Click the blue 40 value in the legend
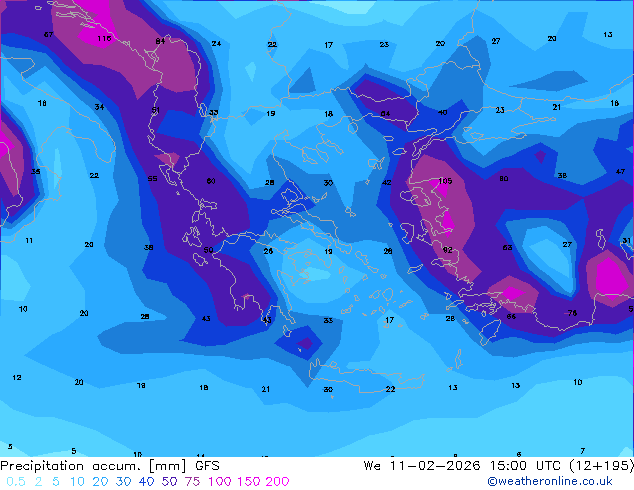The image size is (634, 490). [x=146, y=482]
